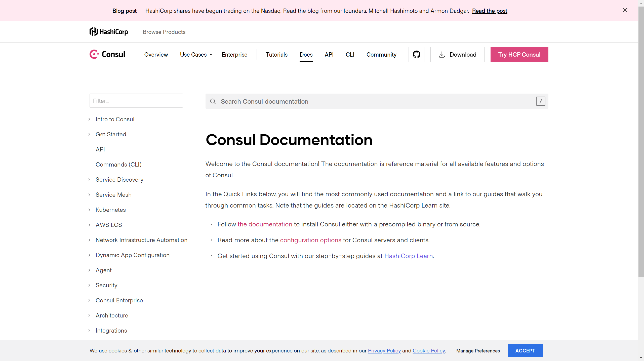Go to Tutorials in the navbar

click(x=276, y=55)
